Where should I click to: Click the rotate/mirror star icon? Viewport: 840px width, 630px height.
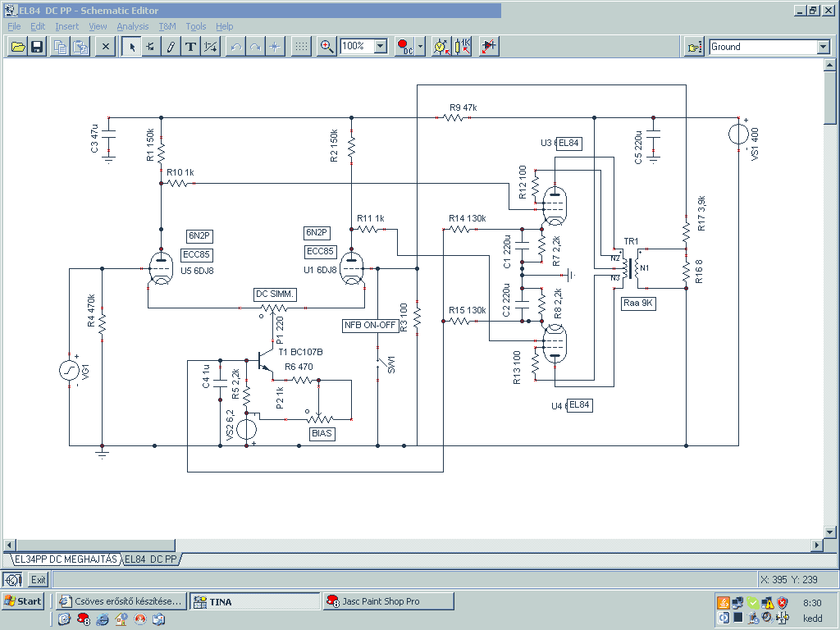coord(275,47)
